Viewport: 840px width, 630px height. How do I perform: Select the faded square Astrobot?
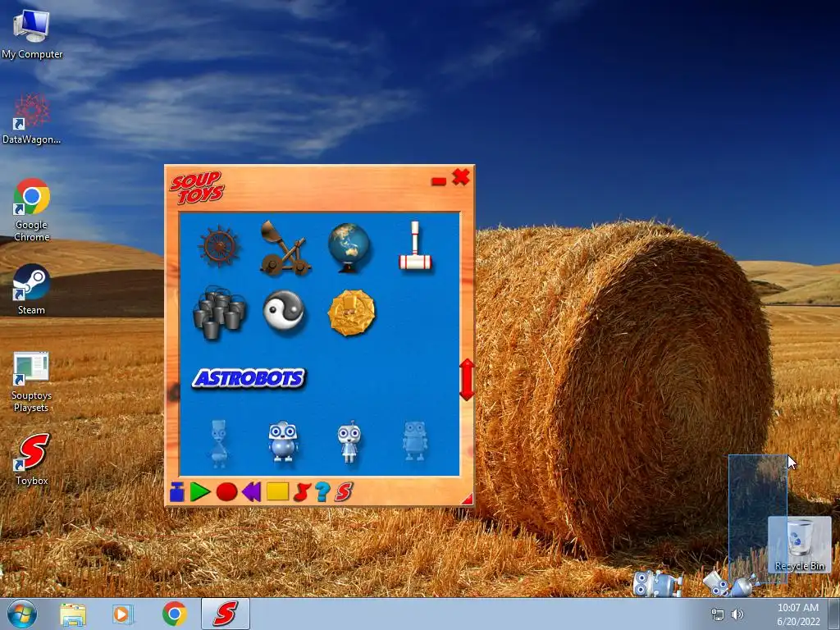coord(415,441)
